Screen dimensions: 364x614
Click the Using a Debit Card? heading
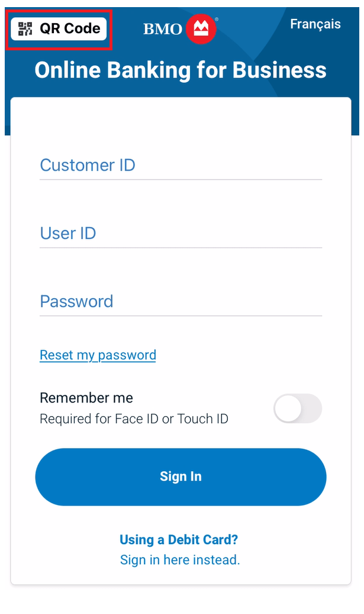pyautogui.click(x=179, y=539)
